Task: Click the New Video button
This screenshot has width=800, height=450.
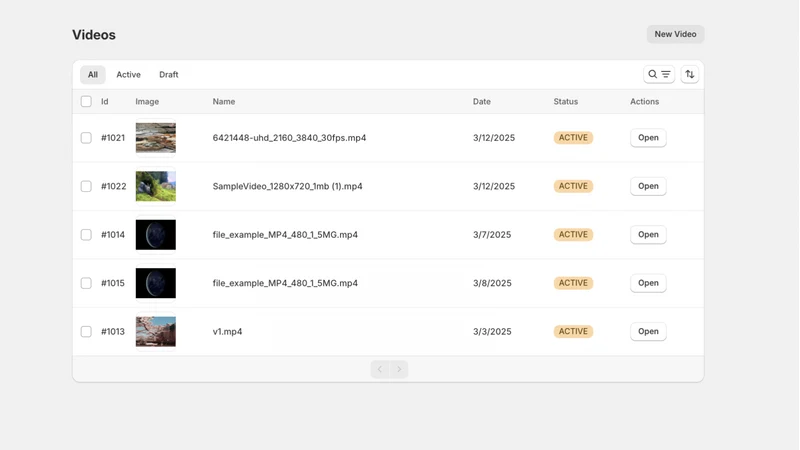Action: click(675, 34)
